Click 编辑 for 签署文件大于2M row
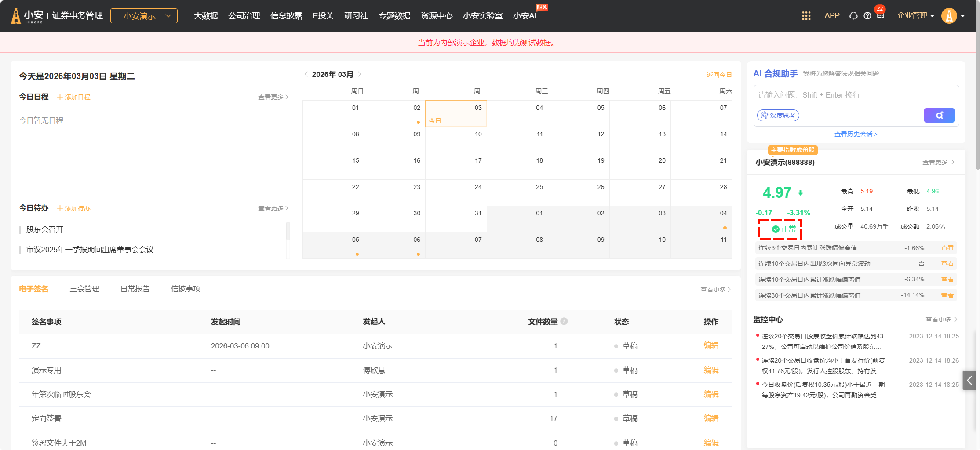This screenshot has width=980, height=450. (x=711, y=443)
